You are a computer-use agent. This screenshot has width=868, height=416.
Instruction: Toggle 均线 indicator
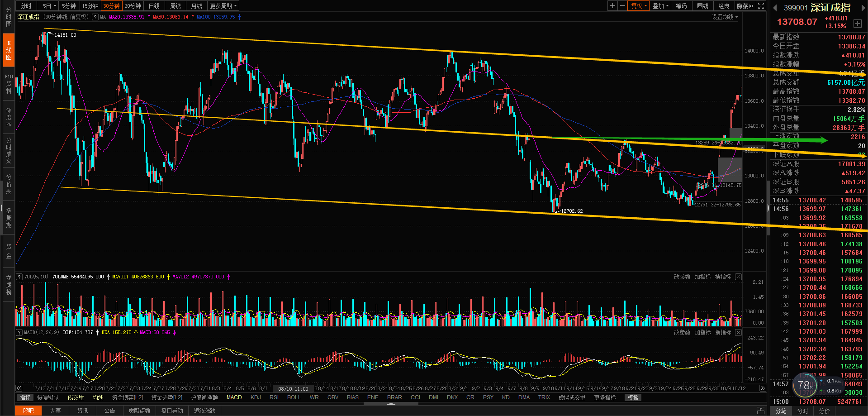coord(98,397)
